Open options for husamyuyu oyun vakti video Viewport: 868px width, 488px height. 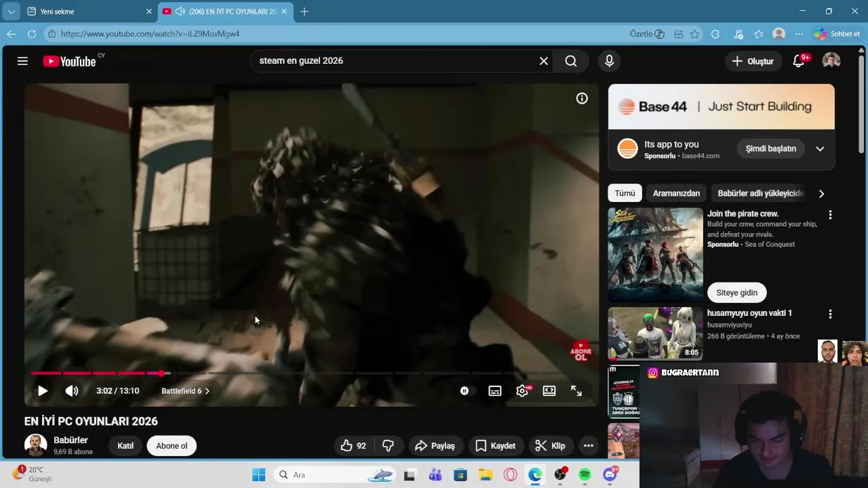coord(830,314)
